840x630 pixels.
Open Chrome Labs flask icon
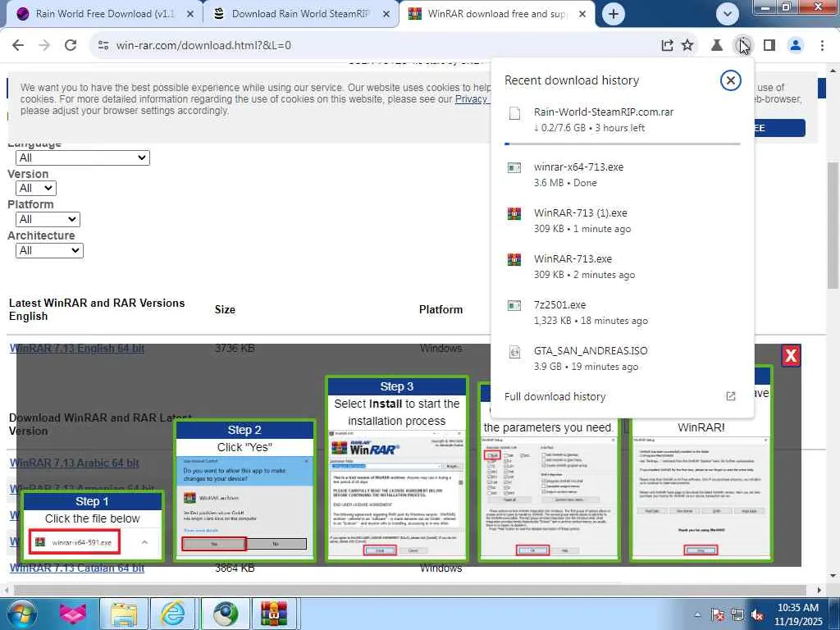tap(716, 46)
